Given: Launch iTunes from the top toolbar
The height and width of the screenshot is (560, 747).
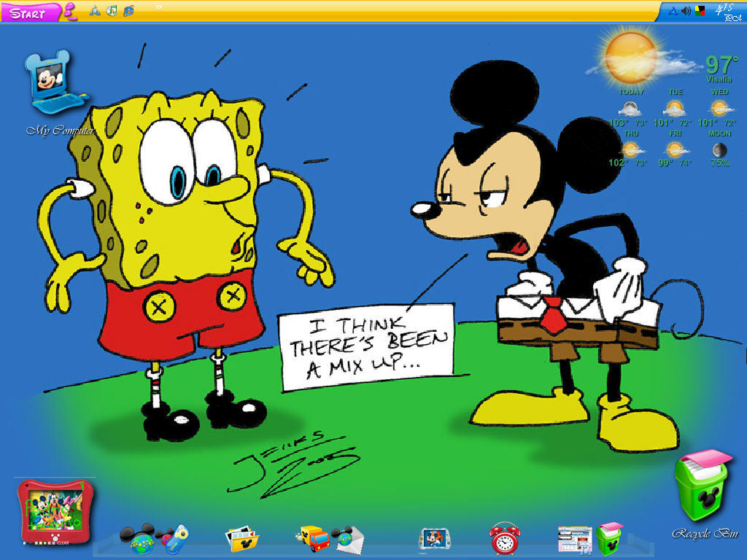Looking at the screenshot, I should [112, 11].
